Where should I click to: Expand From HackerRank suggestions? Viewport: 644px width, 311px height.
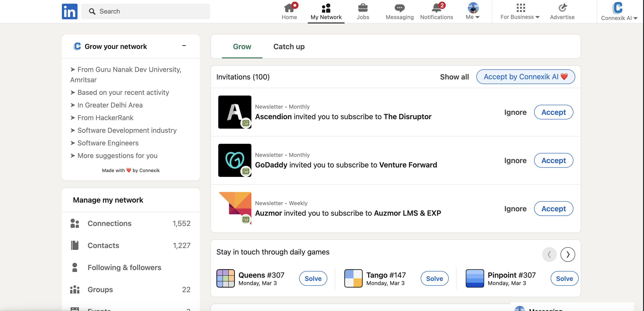(102, 118)
